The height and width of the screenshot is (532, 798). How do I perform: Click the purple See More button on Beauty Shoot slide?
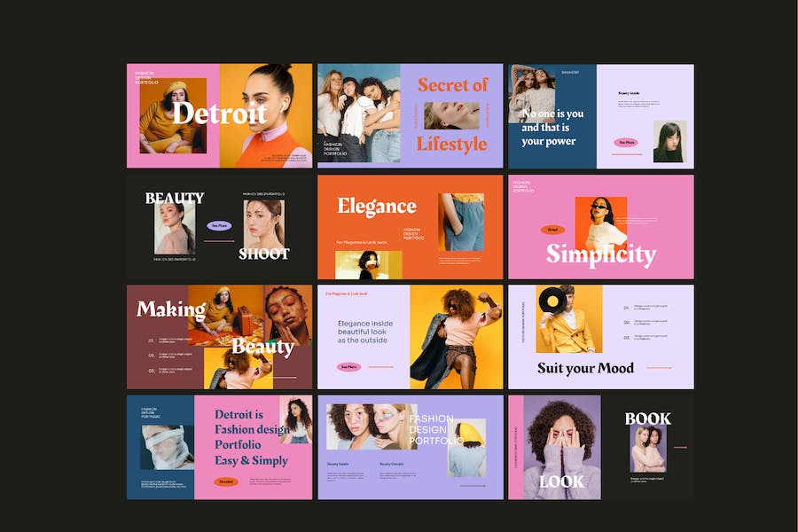tap(219, 225)
